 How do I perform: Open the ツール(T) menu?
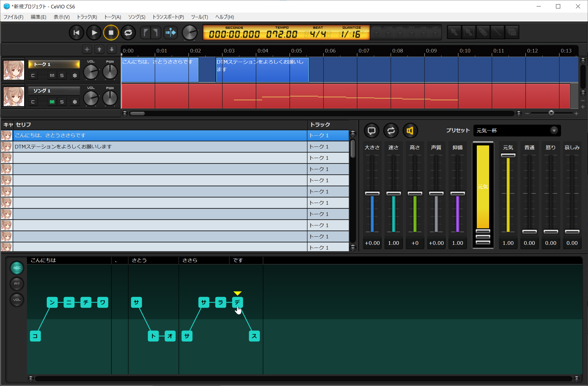click(x=200, y=17)
